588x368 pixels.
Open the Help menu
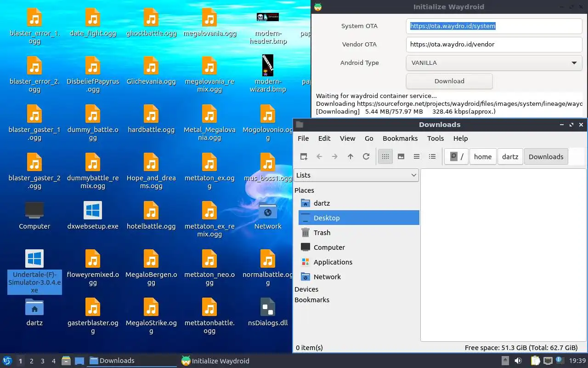460,138
